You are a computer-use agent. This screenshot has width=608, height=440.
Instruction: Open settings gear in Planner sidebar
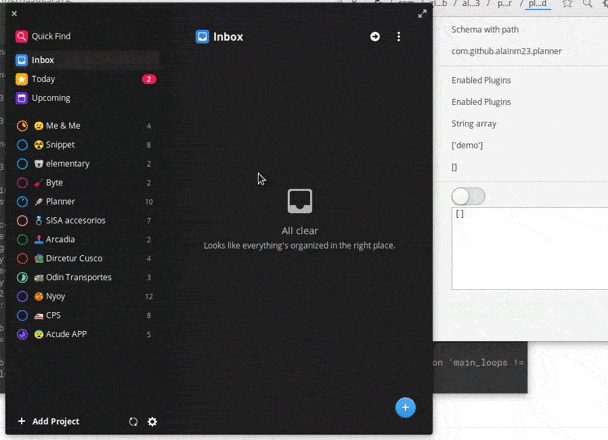[152, 421]
